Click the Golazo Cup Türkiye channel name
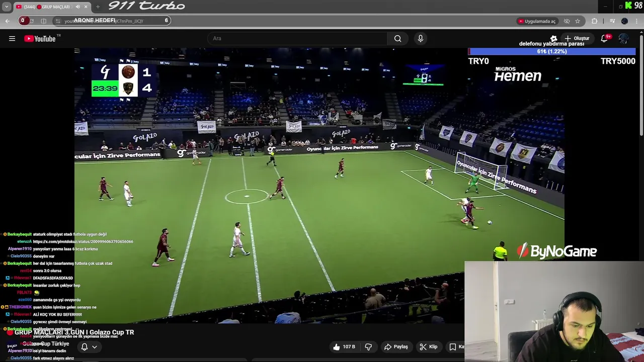The image size is (644, 362). pos(45,344)
